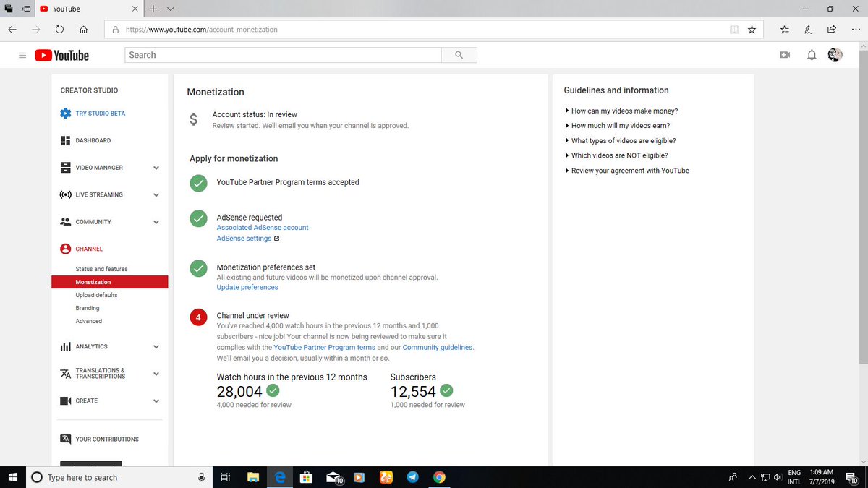This screenshot has height=488, width=868.
Task: Open a new browser tab
Action: point(153,9)
